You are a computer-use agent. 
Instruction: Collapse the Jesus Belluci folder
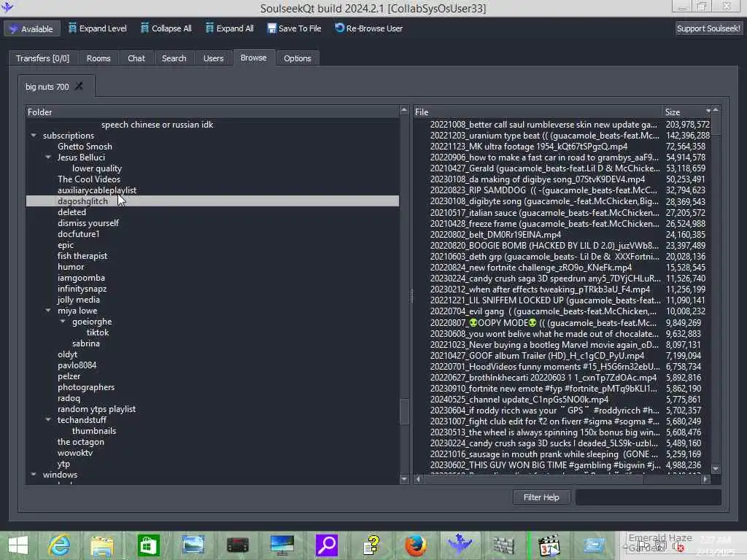pyautogui.click(x=48, y=157)
